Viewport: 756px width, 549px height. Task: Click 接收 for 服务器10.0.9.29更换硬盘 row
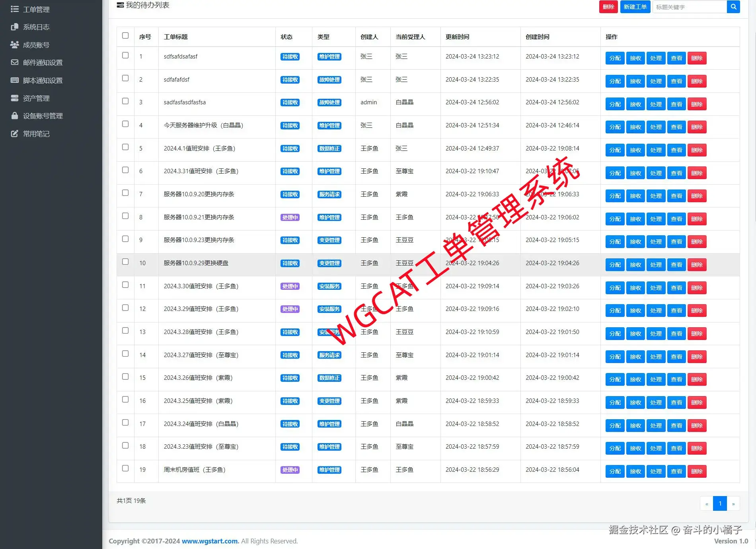pyautogui.click(x=635, y=265)
